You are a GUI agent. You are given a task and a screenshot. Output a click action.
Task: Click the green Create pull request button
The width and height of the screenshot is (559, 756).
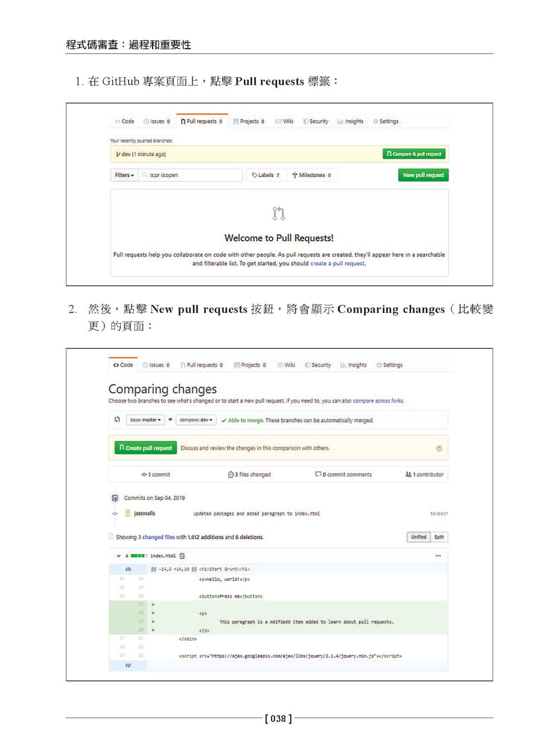[x=145, y=448]
